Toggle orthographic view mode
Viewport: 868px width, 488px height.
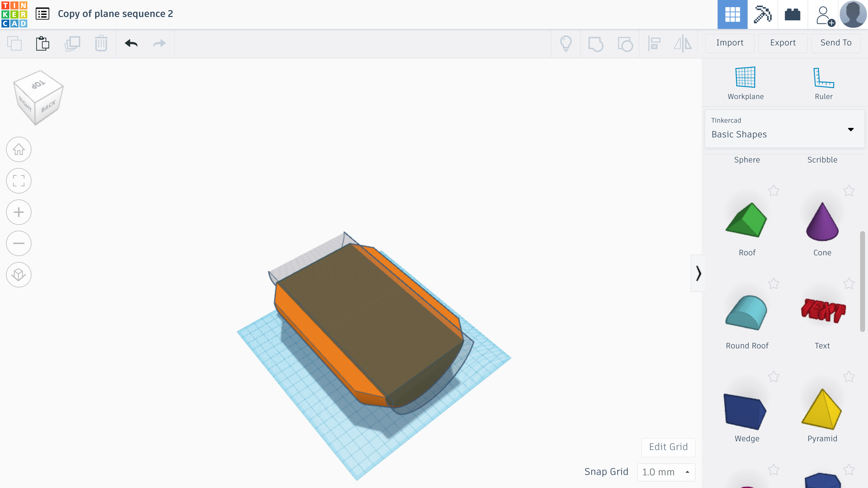click(18, 274)
